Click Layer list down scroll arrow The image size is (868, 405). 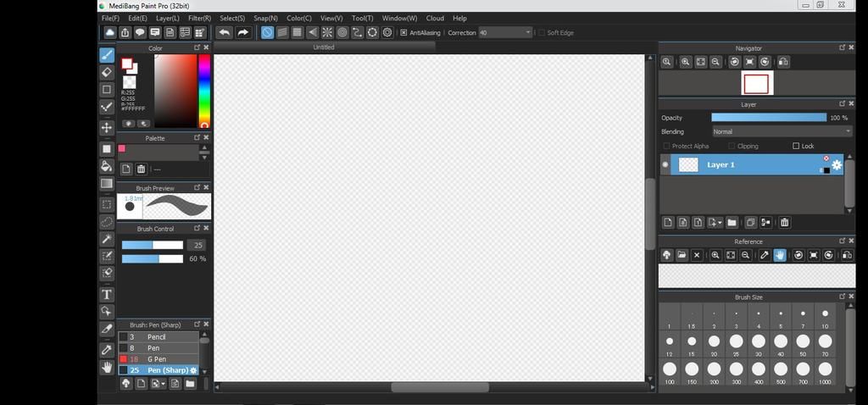[x=849, y=211]
